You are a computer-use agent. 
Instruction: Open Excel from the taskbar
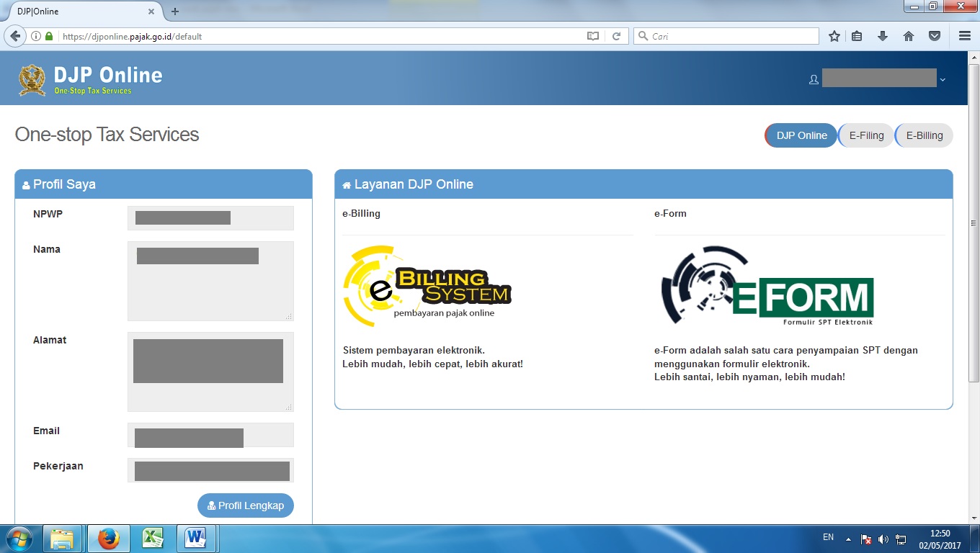[152, 539]
